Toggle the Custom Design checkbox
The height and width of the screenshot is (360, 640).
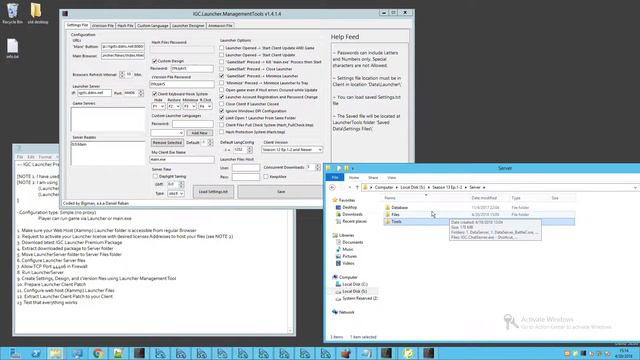[155, 61]
